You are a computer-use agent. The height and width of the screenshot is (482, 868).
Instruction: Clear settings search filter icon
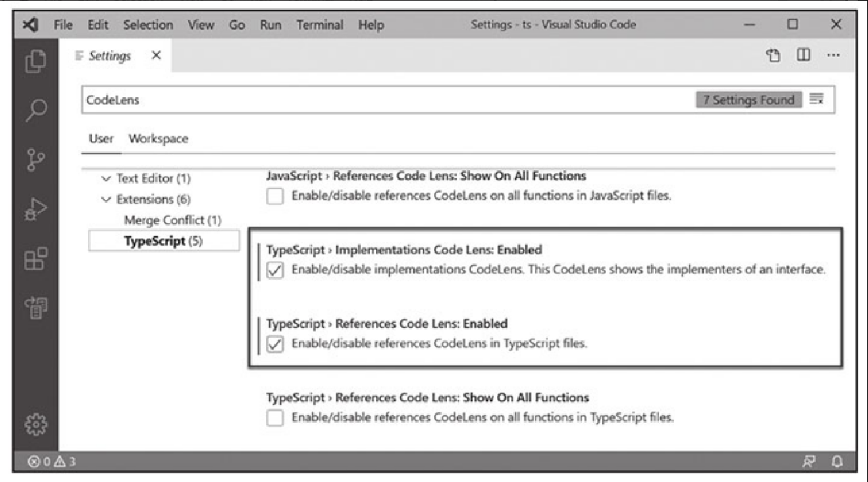click(x=816, y=99)
